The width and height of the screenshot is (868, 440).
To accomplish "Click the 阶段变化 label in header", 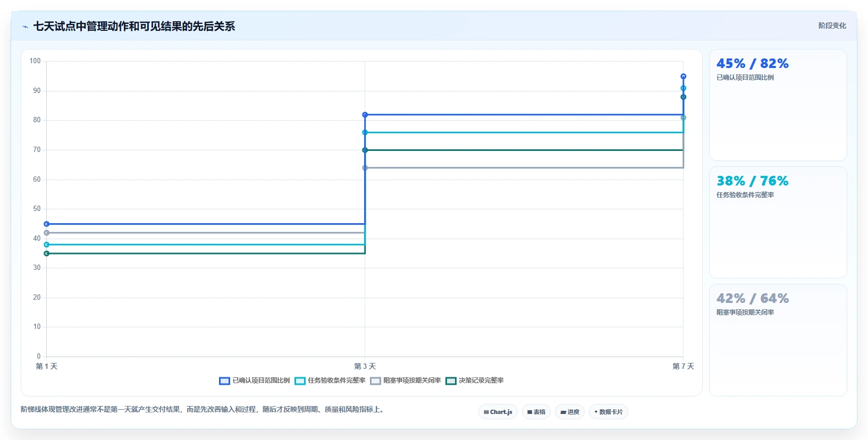I will (832, 26).
